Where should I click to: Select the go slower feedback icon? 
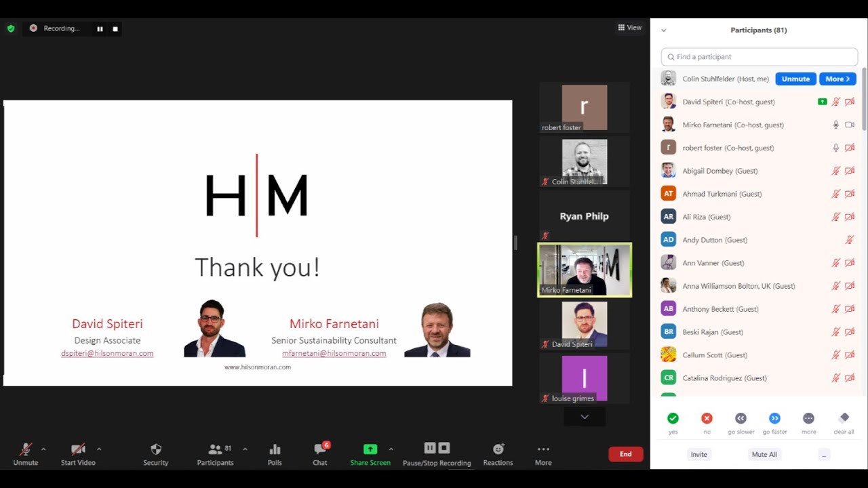tap(741, 418)
